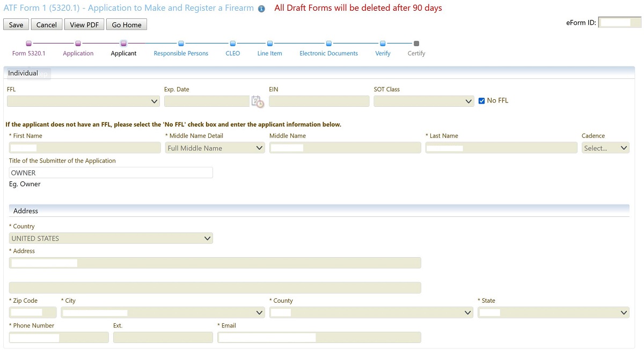This screenshot has width=644, height=350.
Task: Click the Title of Submitter field
Action: (x=111, y=173)
